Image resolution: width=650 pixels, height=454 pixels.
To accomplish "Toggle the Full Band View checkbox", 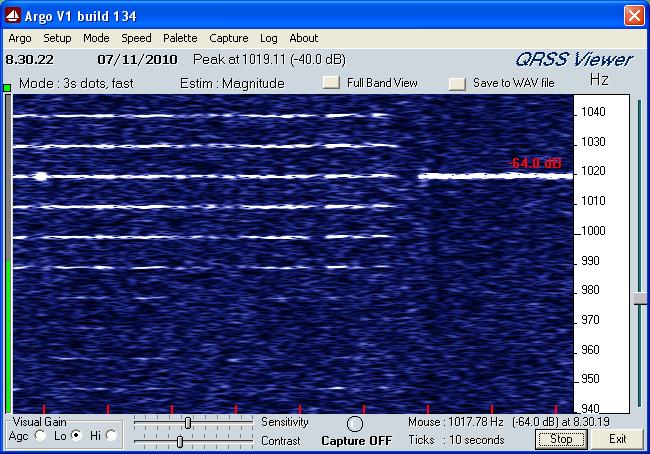I will pos(331,83).
